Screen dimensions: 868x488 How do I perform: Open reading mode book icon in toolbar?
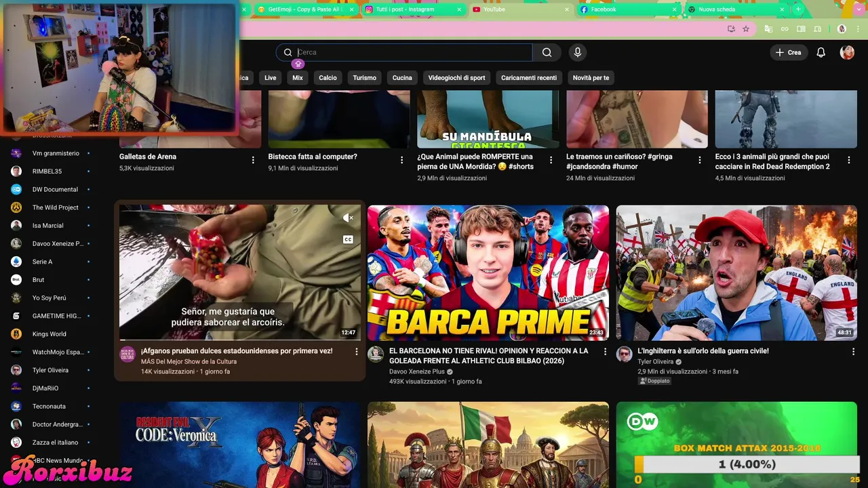(801, 29)
